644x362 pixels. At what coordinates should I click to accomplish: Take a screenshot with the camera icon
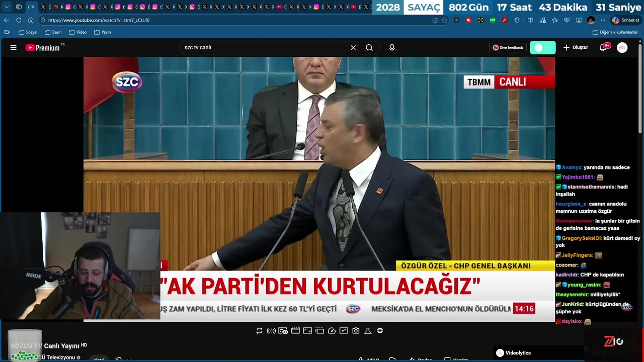(x=356, y=331)
